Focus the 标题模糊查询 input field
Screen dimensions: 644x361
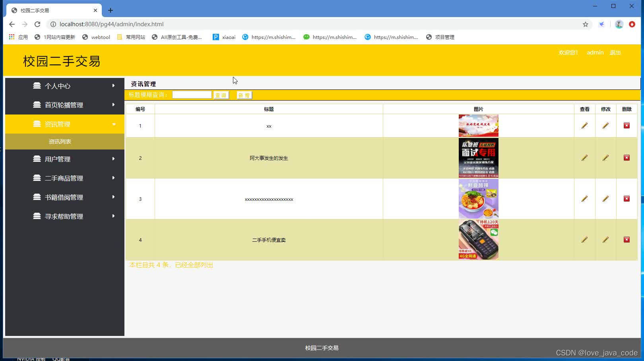[192, 95]
